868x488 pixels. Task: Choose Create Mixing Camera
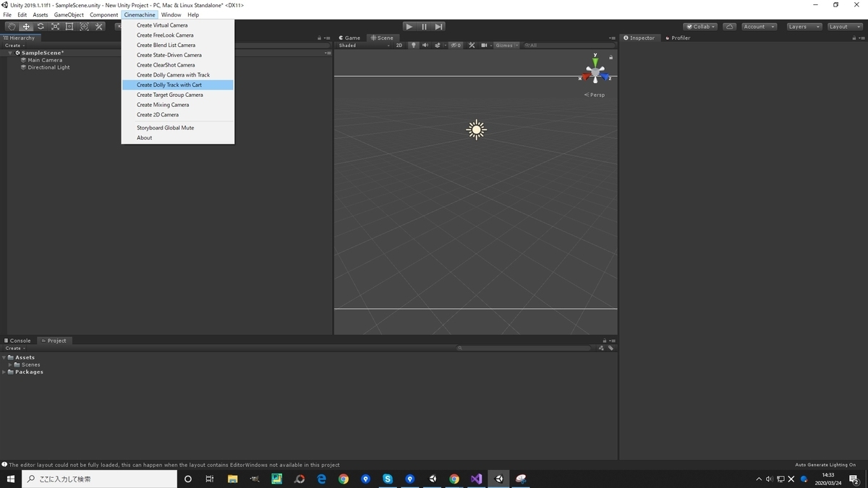pyautogui.click(x=178, y=105)
